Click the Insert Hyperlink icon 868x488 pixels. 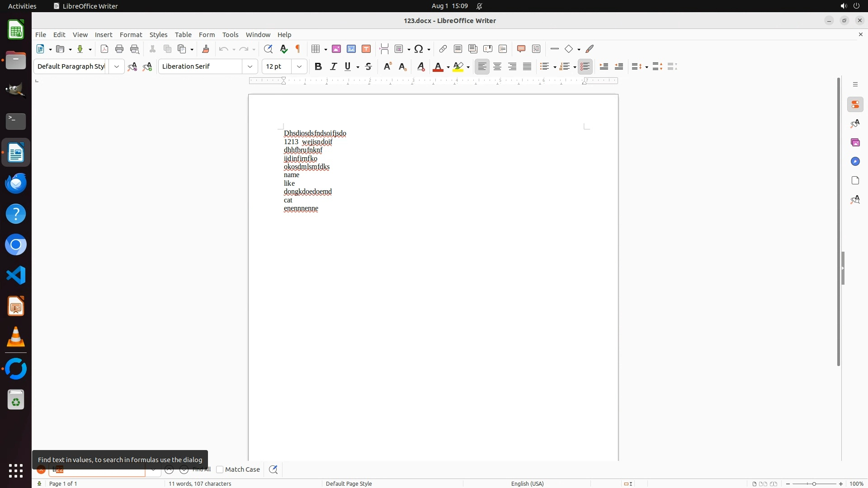coord(443,49)
